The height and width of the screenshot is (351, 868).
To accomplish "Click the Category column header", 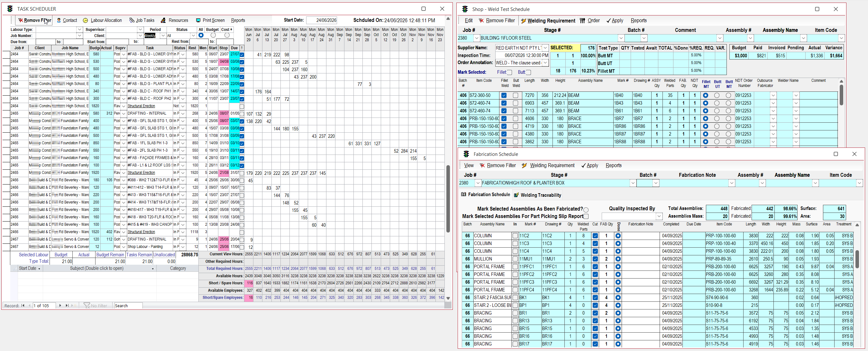I will (178, 268).
